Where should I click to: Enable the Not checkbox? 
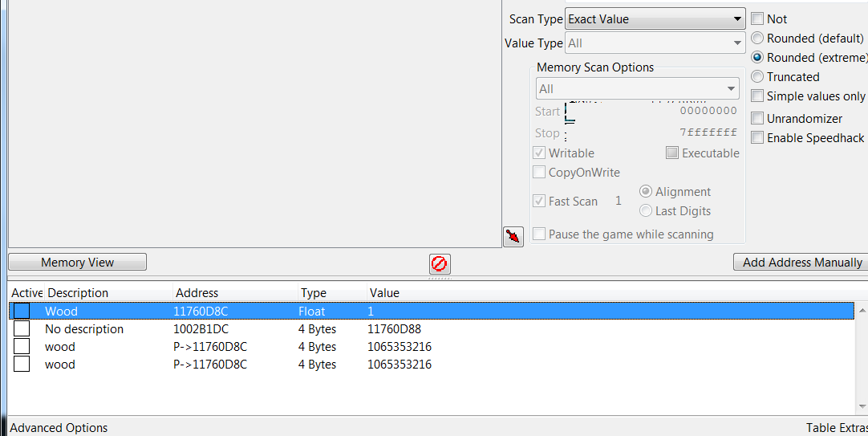tap(757, 19)
